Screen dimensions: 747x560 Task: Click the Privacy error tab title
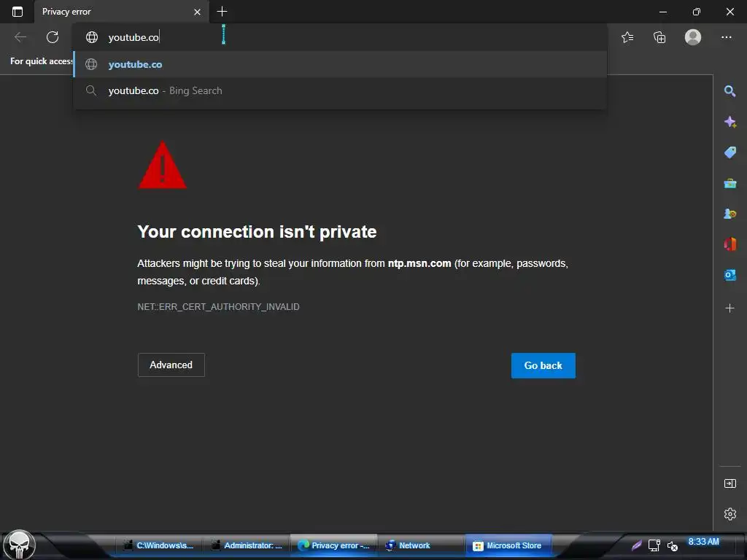point(66,12)
